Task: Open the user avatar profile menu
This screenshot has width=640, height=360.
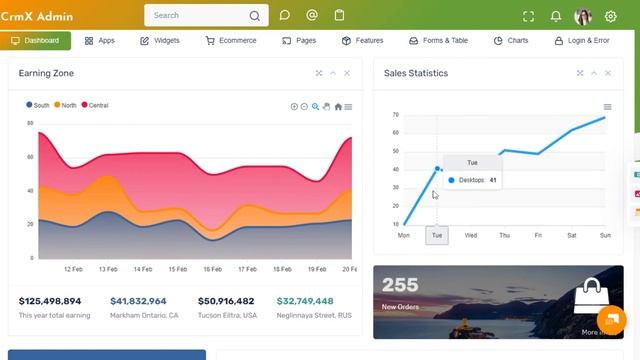Action: click(x=583, y=17)
